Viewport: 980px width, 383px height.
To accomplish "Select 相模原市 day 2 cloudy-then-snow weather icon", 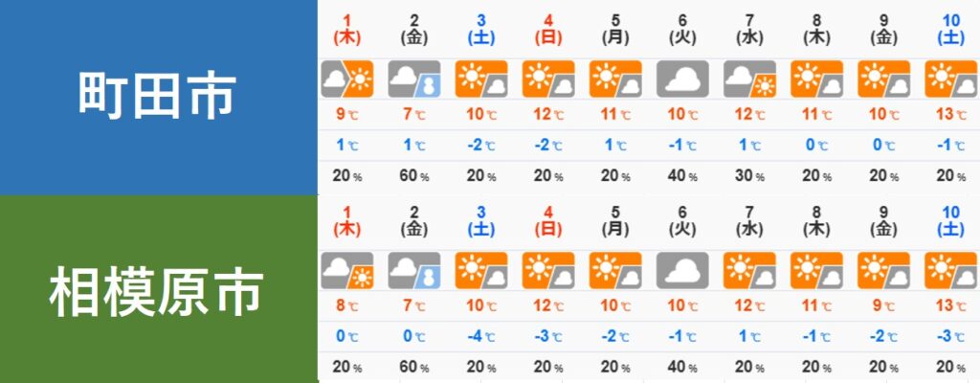I will click(x=413, y=269).
